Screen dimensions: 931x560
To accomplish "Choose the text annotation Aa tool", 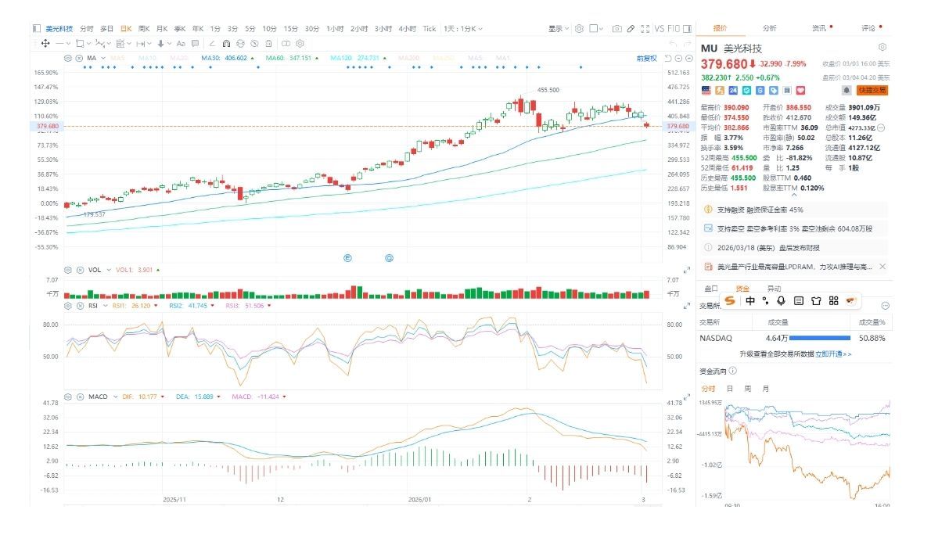I will pyautogui.click(x=181, y=44).
